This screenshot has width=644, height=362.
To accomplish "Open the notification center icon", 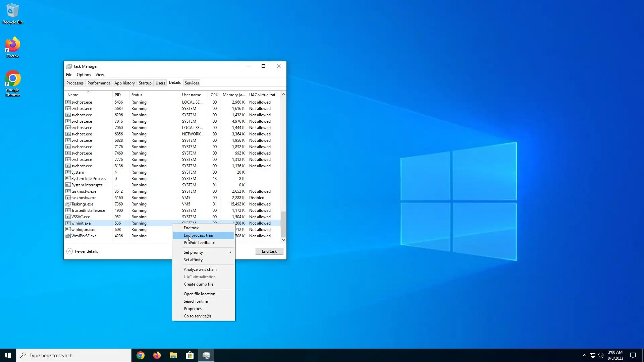I will [633, 355].
